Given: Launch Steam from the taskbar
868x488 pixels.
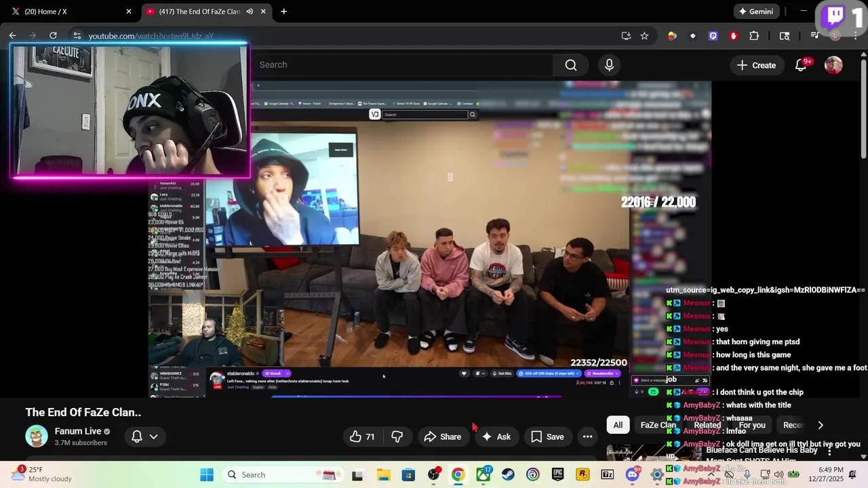Looking at the screenshot, I should (x=508, y=475).
